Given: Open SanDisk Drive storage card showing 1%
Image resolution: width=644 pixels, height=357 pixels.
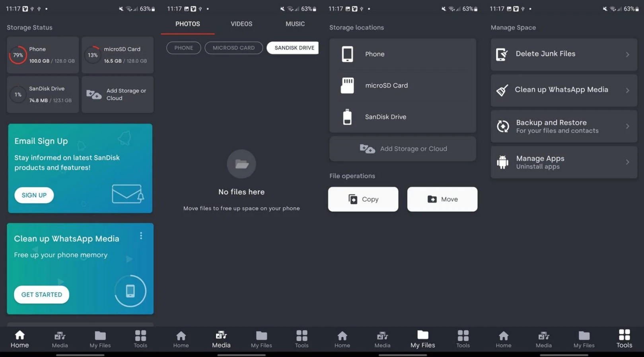Looking at the screenshot, I should 43,95.
